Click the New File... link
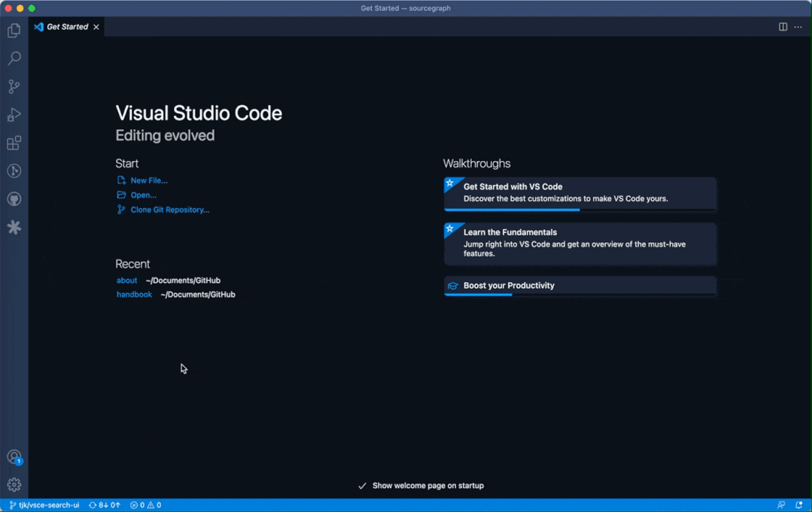812x512 pixels. click(148, 180)
